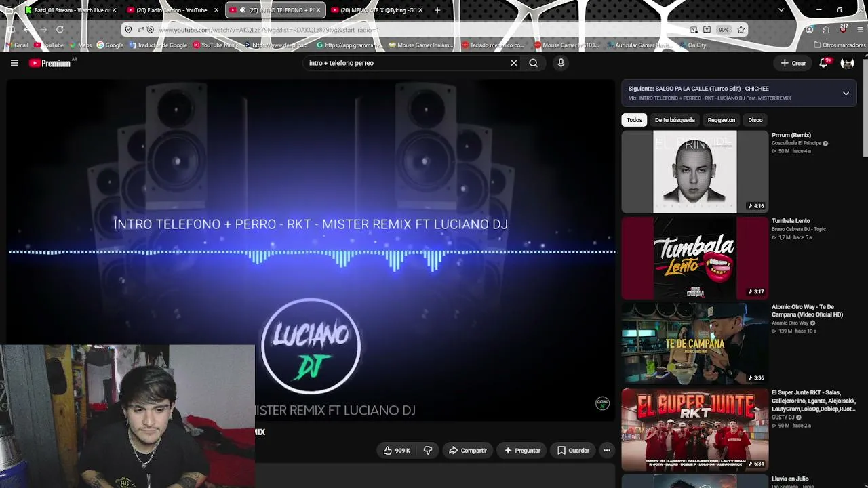This screenshot has width=868, height=488.
Task: Switch to Eladio Carrion YouTube tab
Action: [x=172, y=10]
